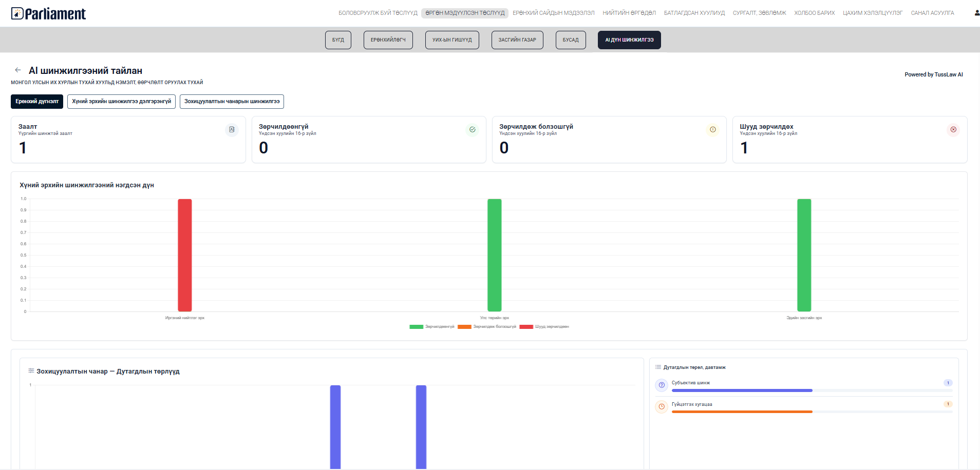Open ЦАХИМ ХЭЛЭЛЦҮҮЛЭГ menu item
Viewport: 980px width, 470px height.
[x=873, y=13]
